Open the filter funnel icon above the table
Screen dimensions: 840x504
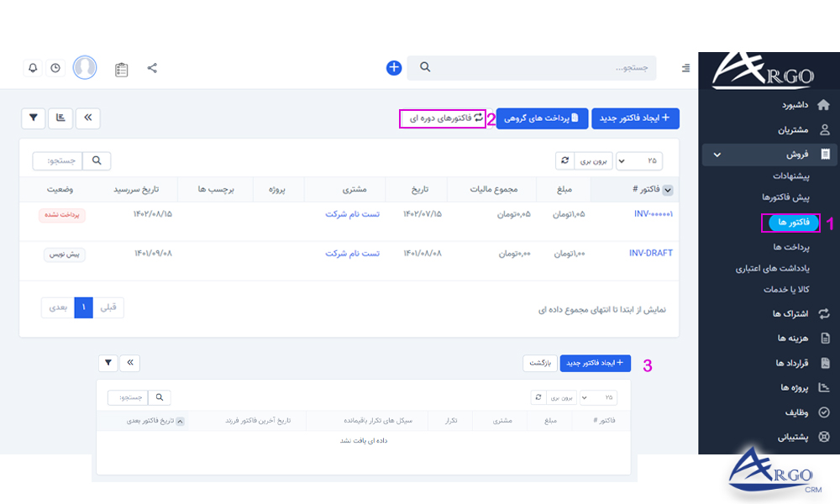(x=33, y=118)
